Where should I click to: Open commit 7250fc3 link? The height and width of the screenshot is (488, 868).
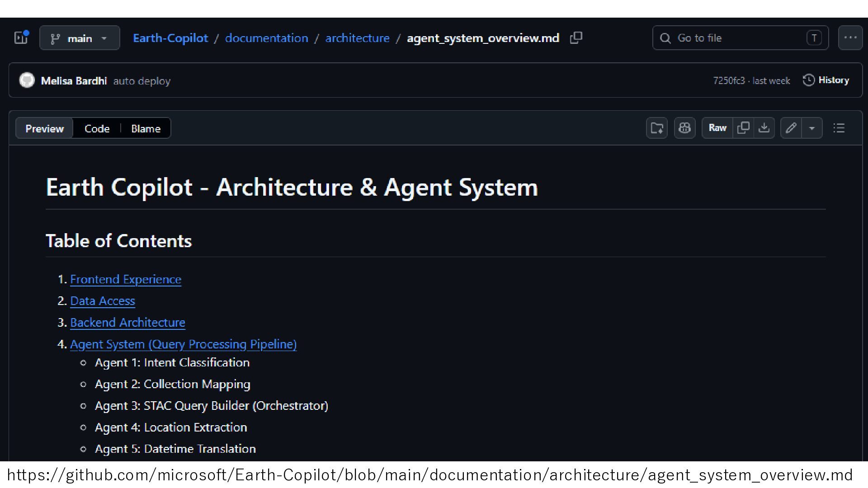[x=728, y=81]
